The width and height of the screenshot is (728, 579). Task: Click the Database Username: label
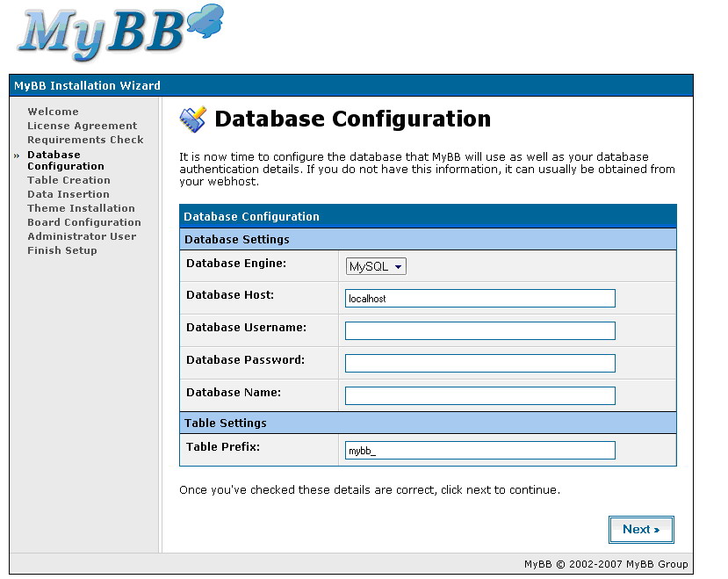[x=246, y=327]
